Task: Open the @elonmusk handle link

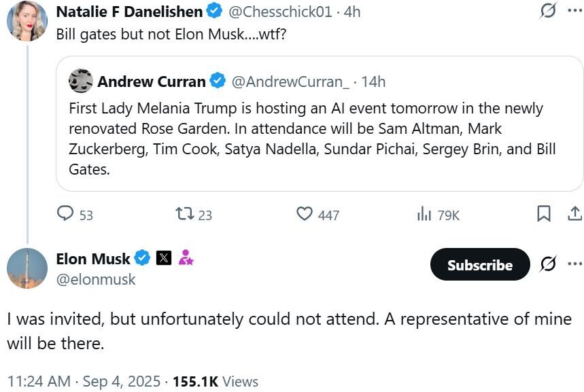Action: [x=96, y=279]
